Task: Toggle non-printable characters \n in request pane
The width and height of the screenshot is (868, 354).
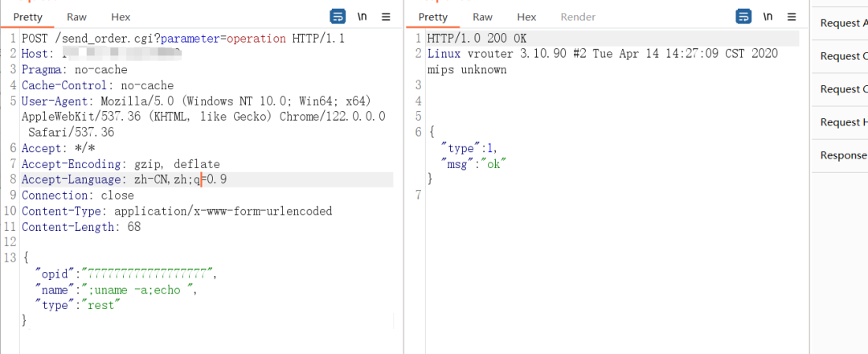Action: pyautogui.click(x=362, y=17)
